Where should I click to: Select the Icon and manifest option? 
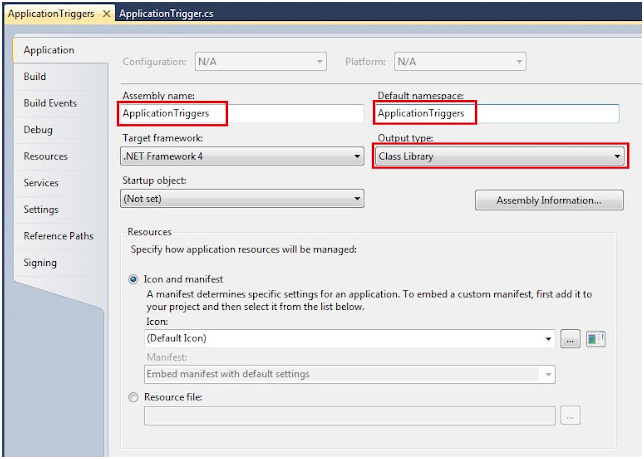point(134,280)
